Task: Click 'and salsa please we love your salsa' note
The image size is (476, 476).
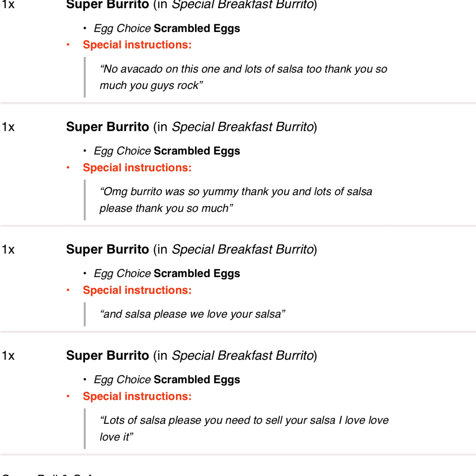Action: pos(192,314)
